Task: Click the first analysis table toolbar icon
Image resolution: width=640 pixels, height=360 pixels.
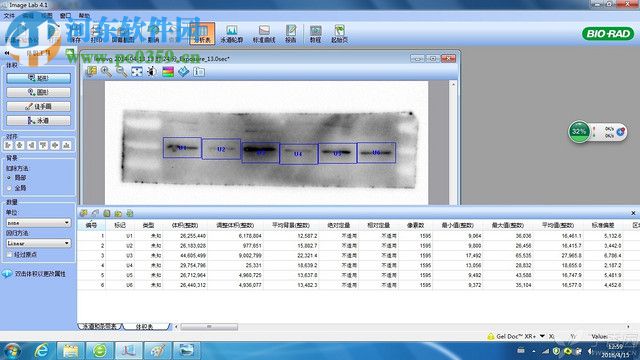Action: coord(84,213)
